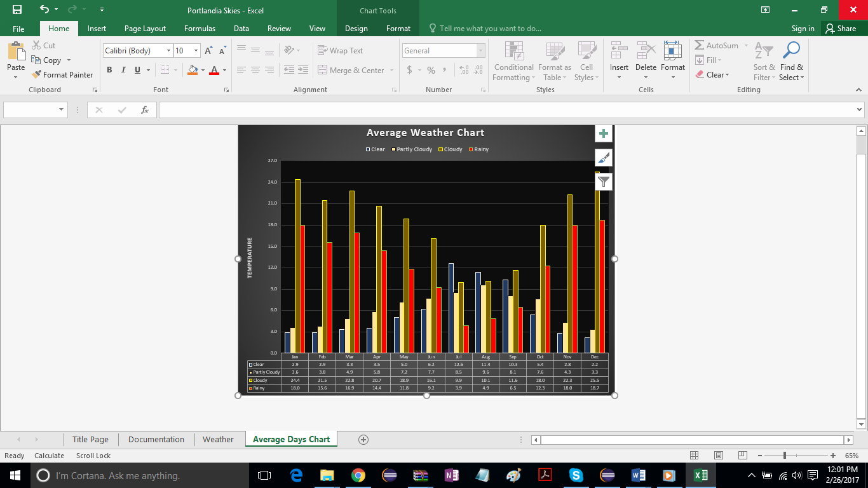
Task: Open the Chart Filters funnel icon
Action: pos(604,182)
